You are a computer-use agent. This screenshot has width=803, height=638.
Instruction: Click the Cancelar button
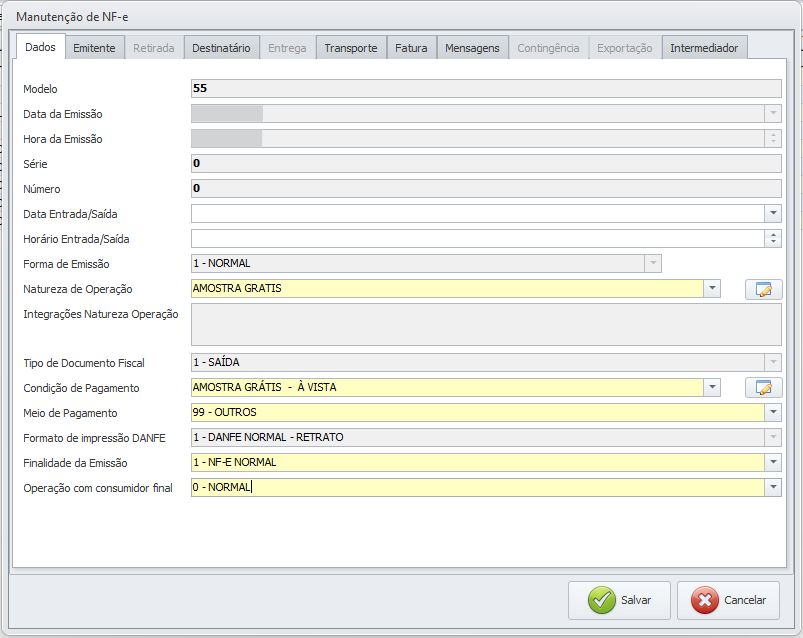click(x=728, y=600)
